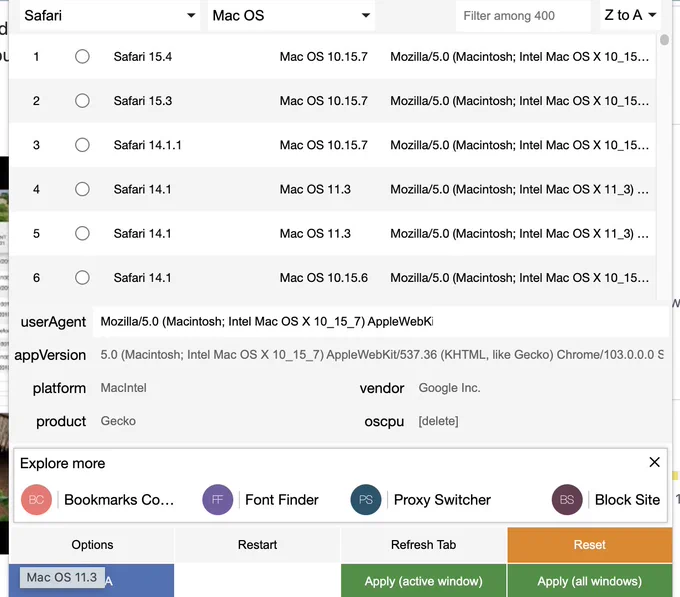Click the BC Bookmarks icon

click(36, 499)
